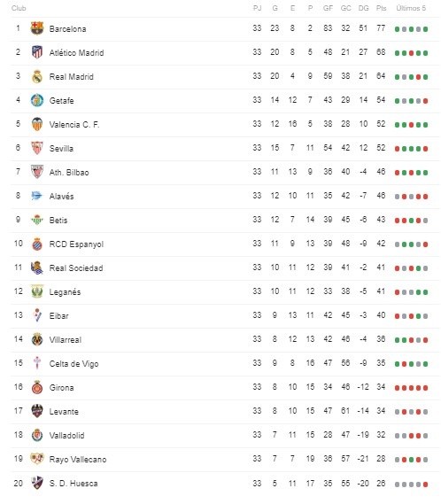441x504 pixels.
Task: Select the Celta de Vigo row name
Action: tap(73, 364)
